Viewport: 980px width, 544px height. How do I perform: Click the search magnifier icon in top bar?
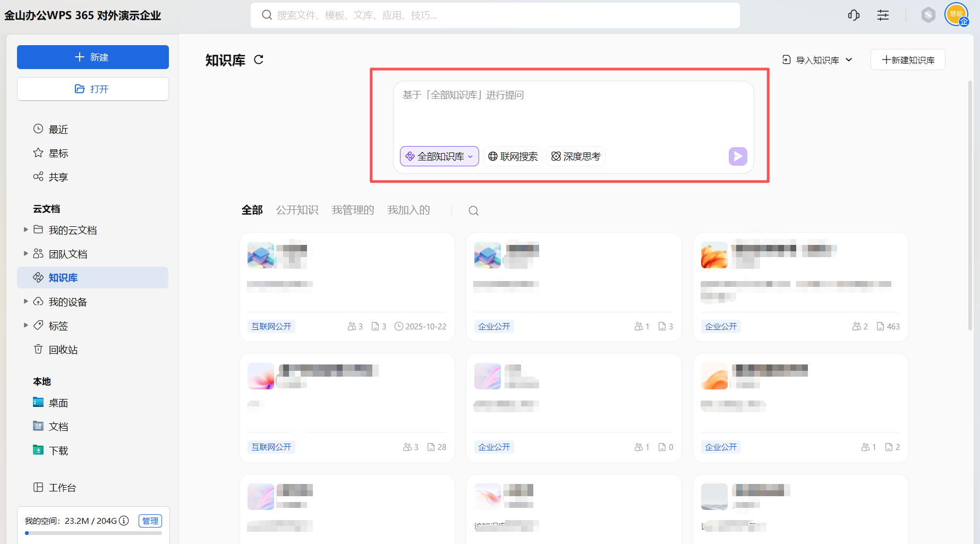tap(267, 15)
